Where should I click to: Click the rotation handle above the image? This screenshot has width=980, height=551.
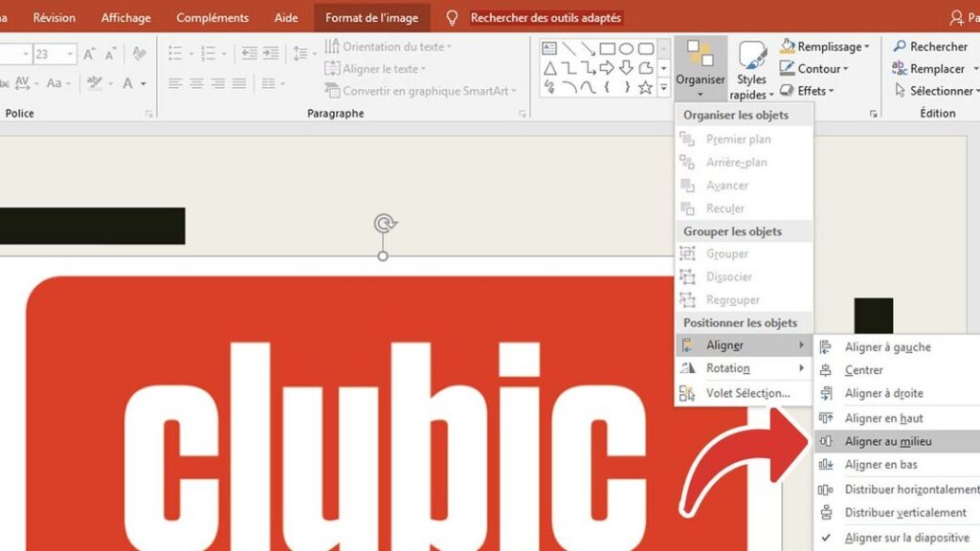tap(385, 223)
